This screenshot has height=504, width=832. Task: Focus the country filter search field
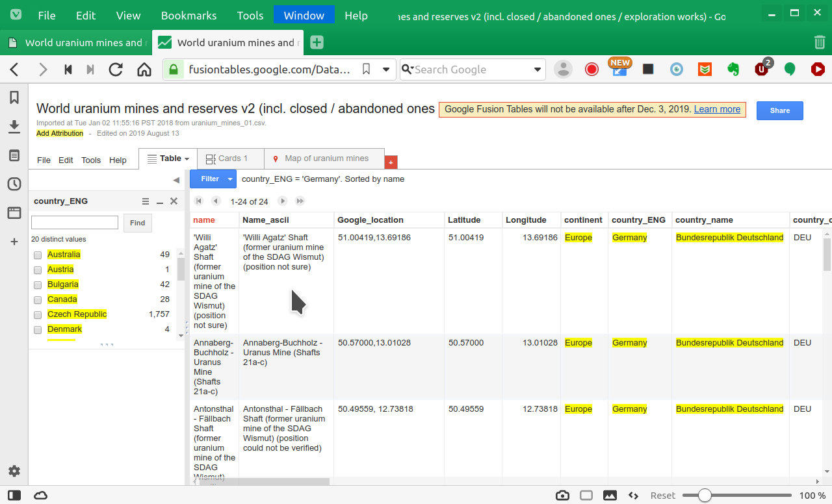point(75,223)
